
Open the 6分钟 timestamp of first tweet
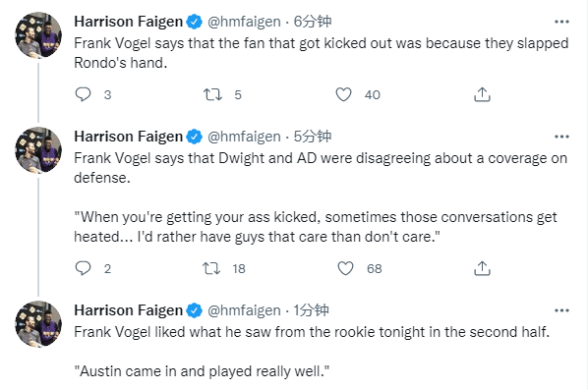313,22
